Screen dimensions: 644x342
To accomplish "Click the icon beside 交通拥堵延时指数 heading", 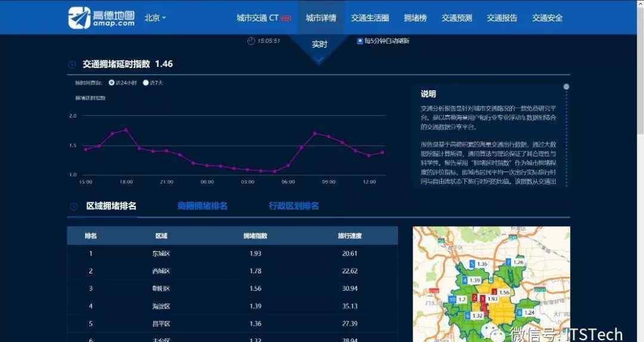I will coord(72,64).
